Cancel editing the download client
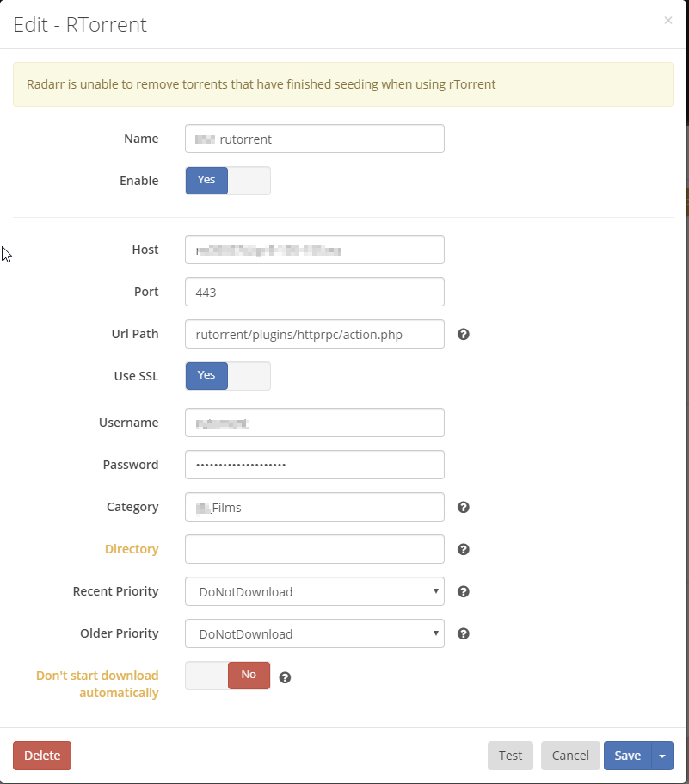This screenshot has height=784, width=689. (x=570, y=756)
